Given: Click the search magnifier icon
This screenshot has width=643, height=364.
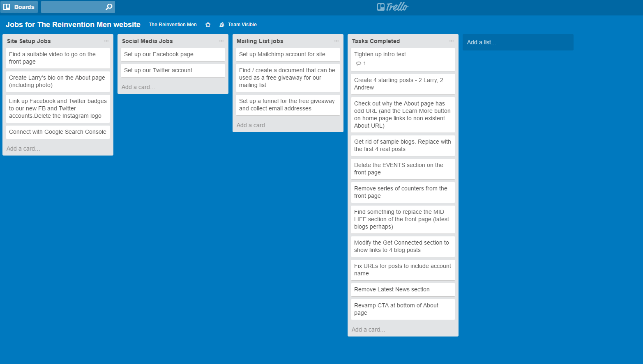Looking at the screenshot, I should (x=109, y=7).
